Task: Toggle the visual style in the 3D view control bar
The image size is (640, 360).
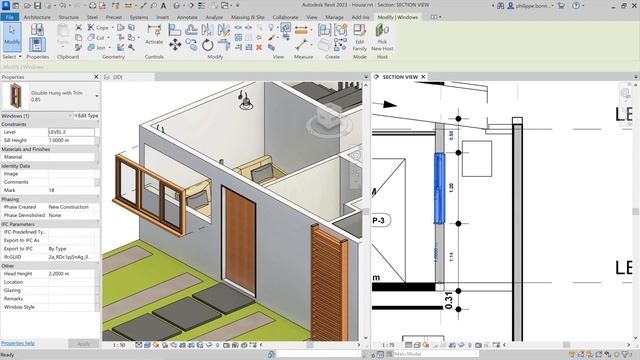Action: (x=147, y=345)
